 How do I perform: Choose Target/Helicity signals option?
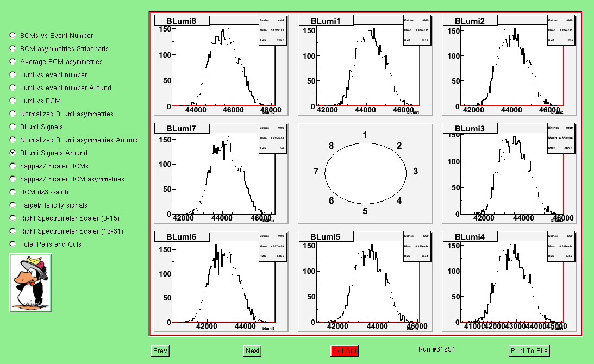[12, 205]
